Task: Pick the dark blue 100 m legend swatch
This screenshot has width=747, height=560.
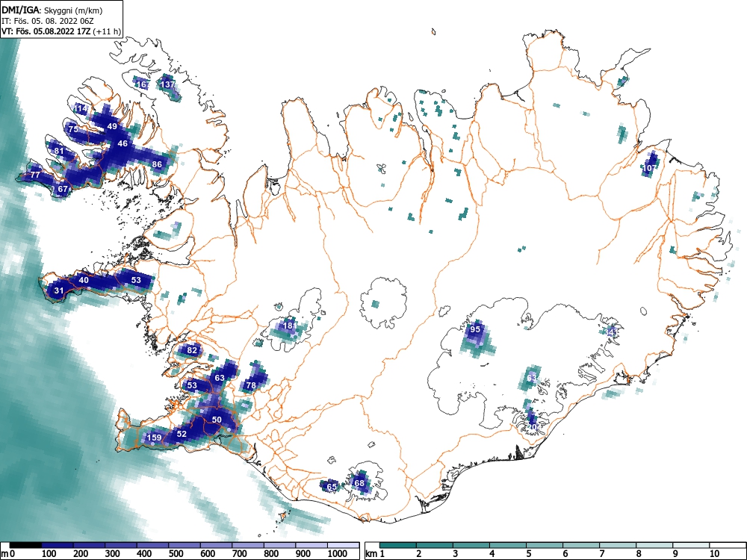Action: pos(58,545)
